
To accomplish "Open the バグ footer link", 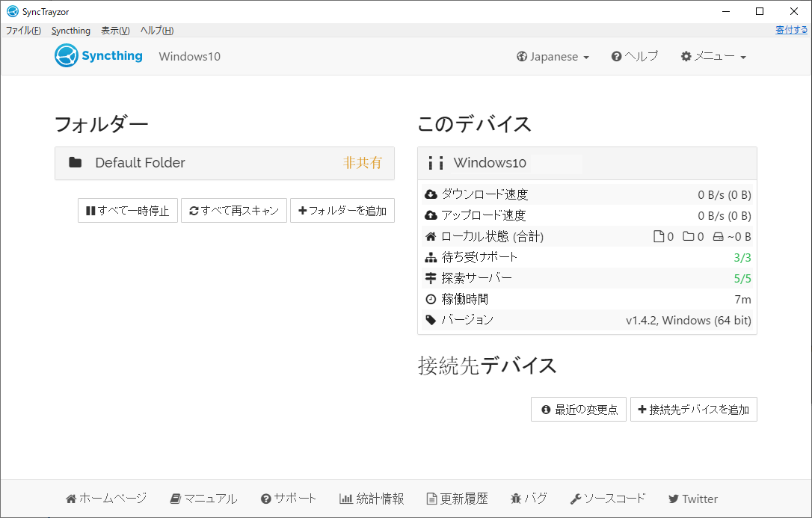I will pyautogui.click(x=529, y=499).
